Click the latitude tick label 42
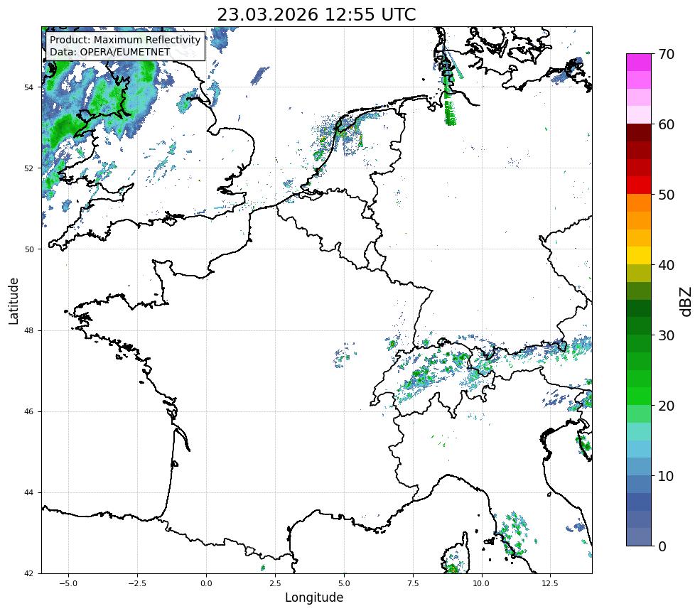Image resolution: width=700 pixels, height=611 pixels. coord(28,574)
